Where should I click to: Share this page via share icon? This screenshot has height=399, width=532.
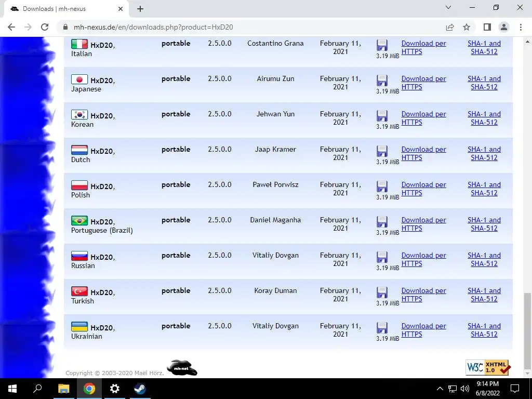point(450,27)
